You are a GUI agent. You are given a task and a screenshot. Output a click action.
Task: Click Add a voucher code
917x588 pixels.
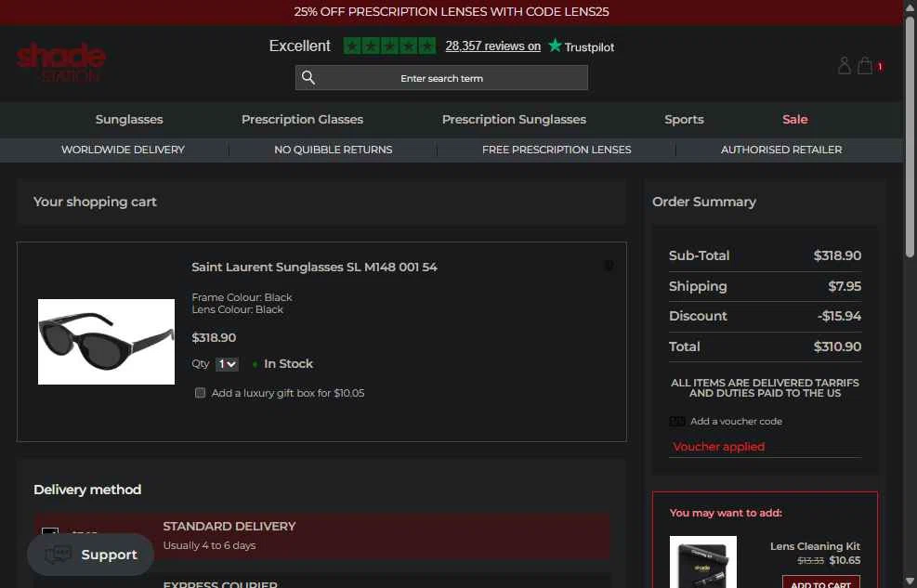coord(736,422)
